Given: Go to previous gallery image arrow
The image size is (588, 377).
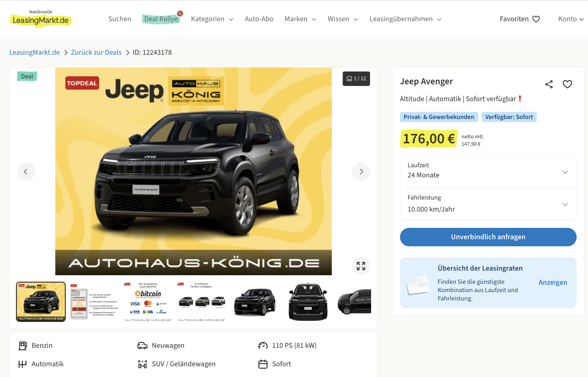Looking at the screenshot, I should (x=26, y=172).
